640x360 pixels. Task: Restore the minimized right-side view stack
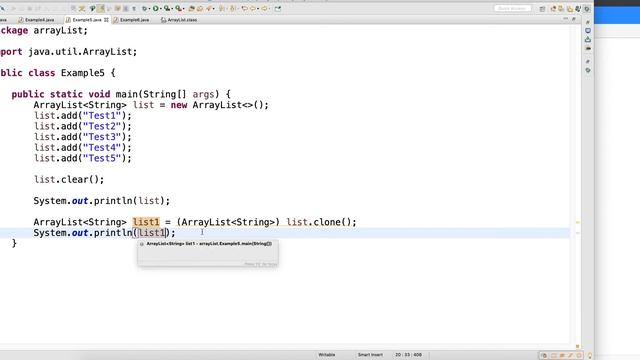click(x=588, y=22)
